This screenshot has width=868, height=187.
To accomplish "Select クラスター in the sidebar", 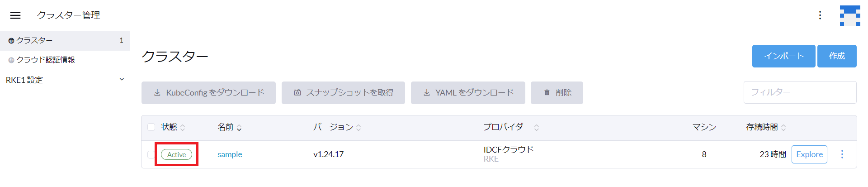I will point(65,41).
